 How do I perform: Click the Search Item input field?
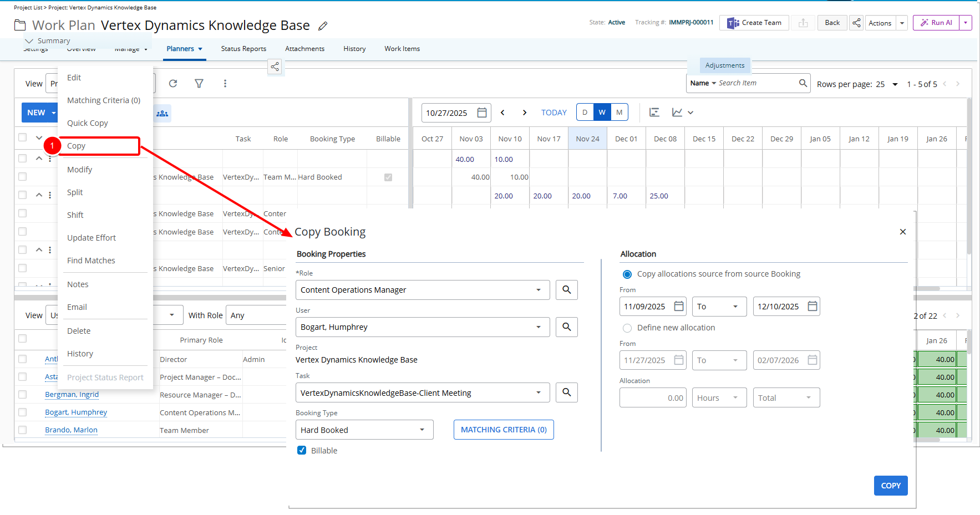pos(756,83)
